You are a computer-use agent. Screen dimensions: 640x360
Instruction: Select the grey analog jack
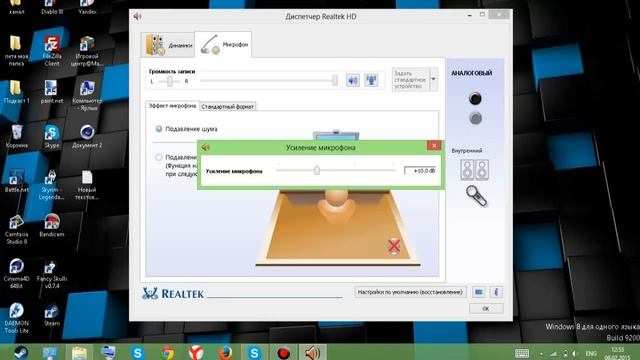click(x=475, y=118)
